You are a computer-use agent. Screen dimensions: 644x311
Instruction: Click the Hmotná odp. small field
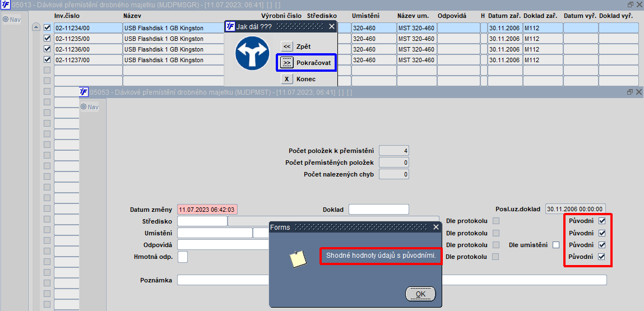[182, 257]
